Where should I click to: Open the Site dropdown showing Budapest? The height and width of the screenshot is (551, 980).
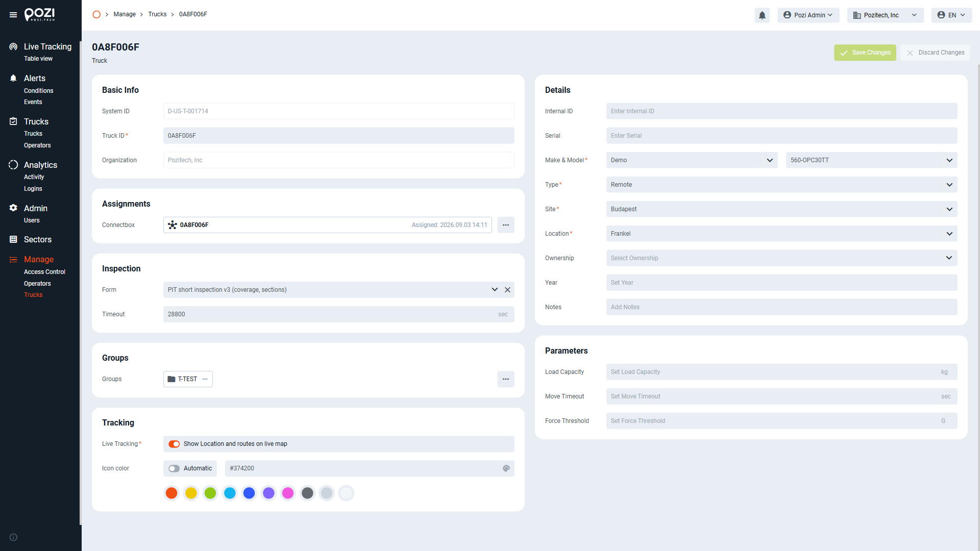point(781,209)
